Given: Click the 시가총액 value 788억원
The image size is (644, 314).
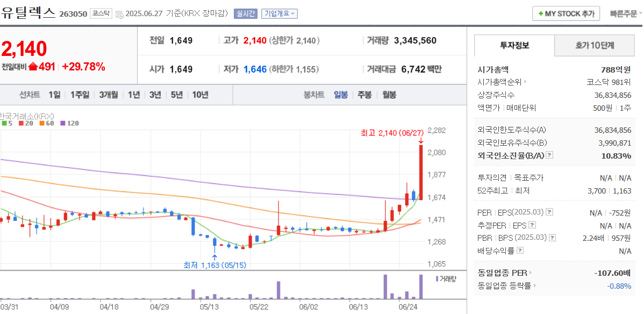Looking at the screenshot, I should [616, 69].
